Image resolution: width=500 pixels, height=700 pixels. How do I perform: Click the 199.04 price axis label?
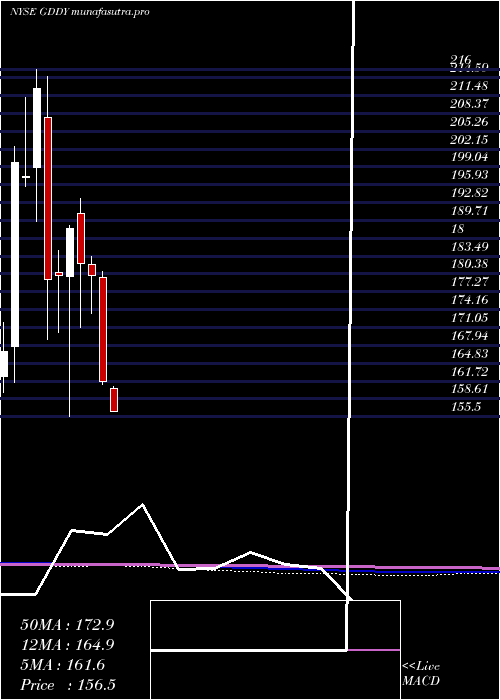(x=469, y=157)
